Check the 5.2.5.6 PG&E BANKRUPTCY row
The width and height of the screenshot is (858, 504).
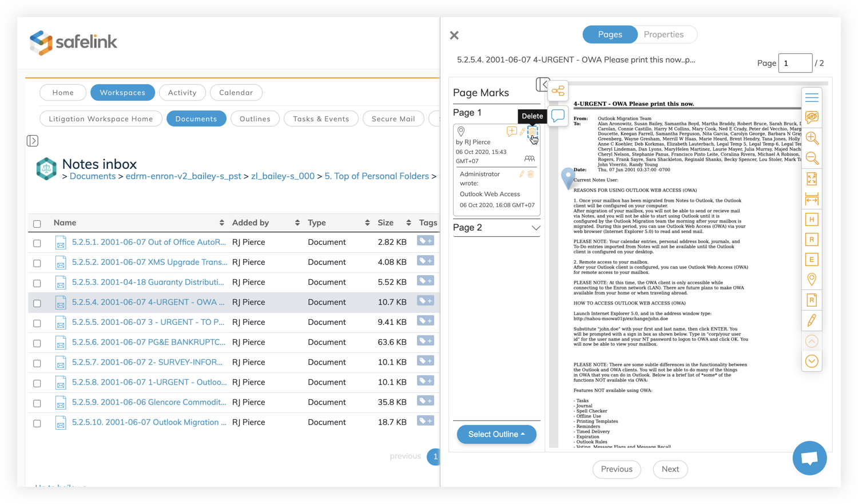tap(37, 343)
